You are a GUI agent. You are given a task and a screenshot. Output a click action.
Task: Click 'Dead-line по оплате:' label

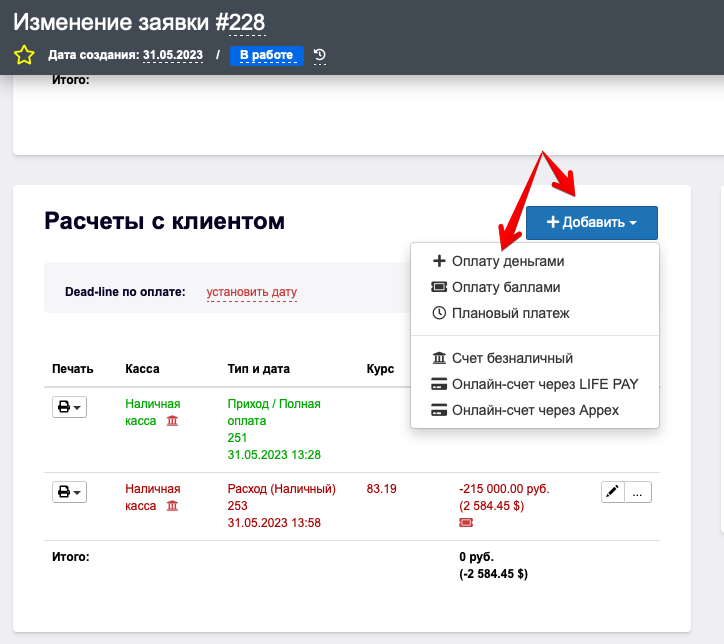(x=125, y=292)
